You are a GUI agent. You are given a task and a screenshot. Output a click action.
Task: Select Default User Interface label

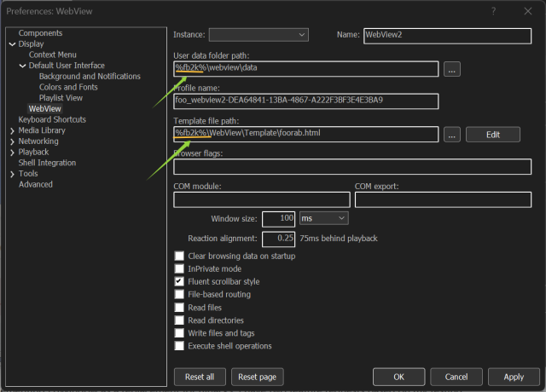[67, 66]
